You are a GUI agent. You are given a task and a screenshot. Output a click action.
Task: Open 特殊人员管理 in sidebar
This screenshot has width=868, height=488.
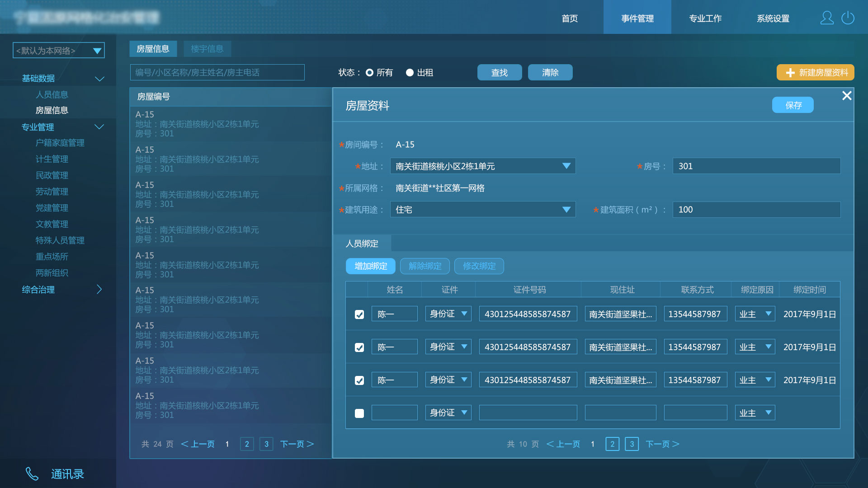tap(60, 240)
